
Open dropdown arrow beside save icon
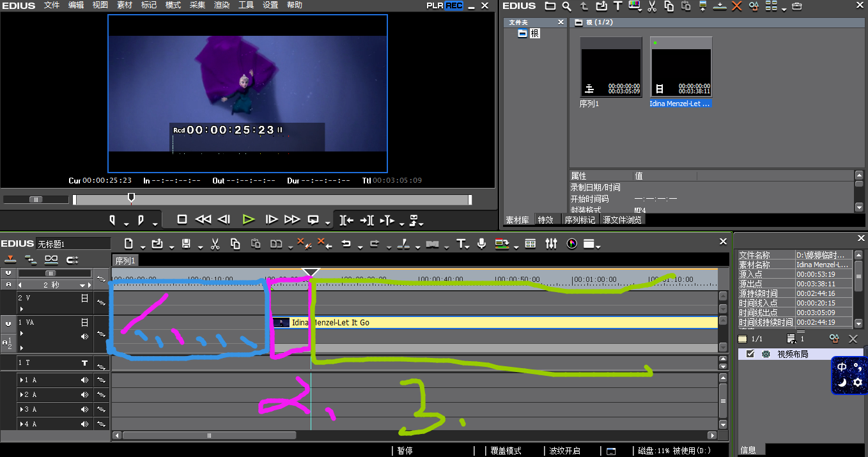click(201, 247)
